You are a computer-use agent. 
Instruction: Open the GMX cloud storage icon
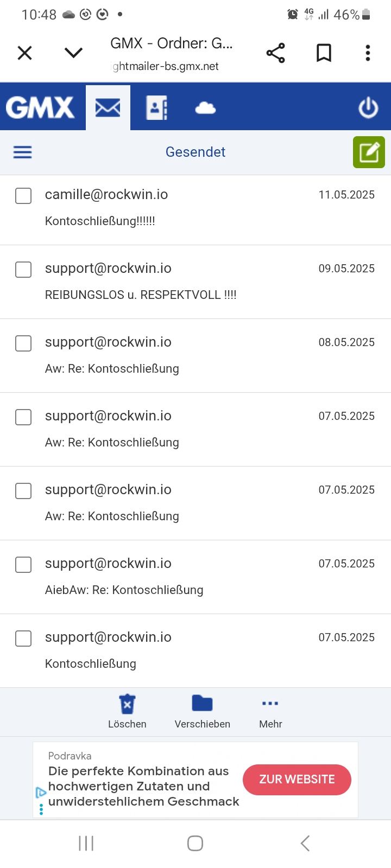pos(205,108)
